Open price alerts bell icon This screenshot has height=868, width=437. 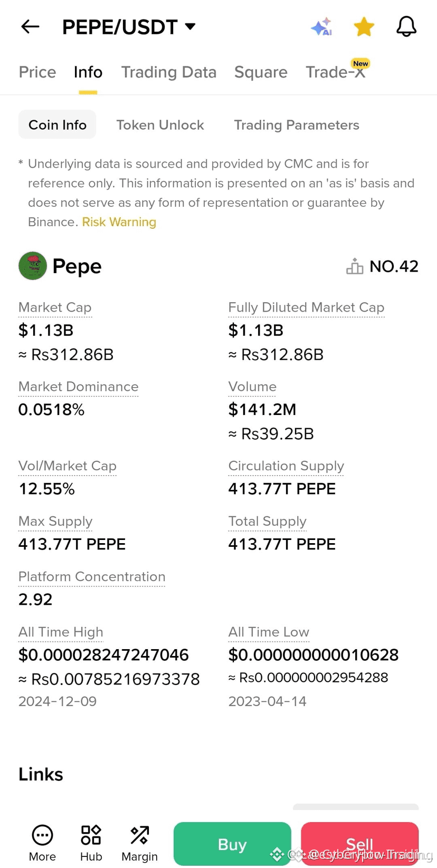[x=406, y=26]
